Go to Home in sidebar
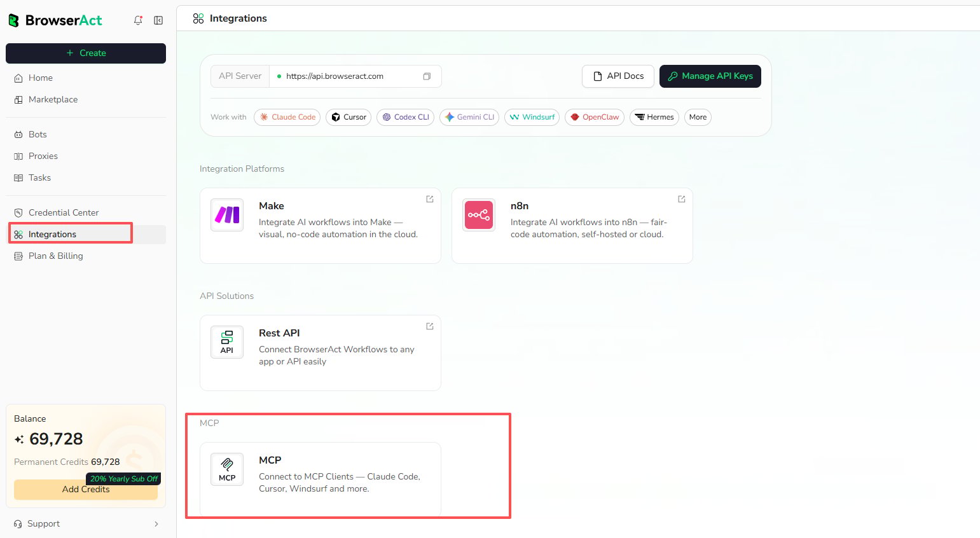This screenshot has height=538, width=980. [86, 78]
